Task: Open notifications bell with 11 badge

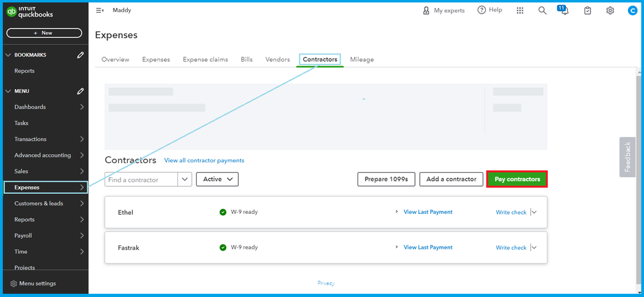Action: coord(563,10)
